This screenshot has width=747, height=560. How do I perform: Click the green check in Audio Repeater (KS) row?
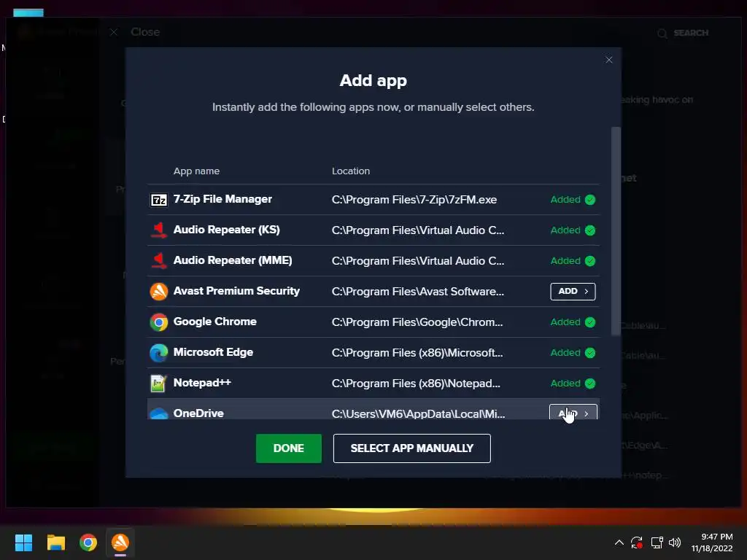[x=589, y=230]
